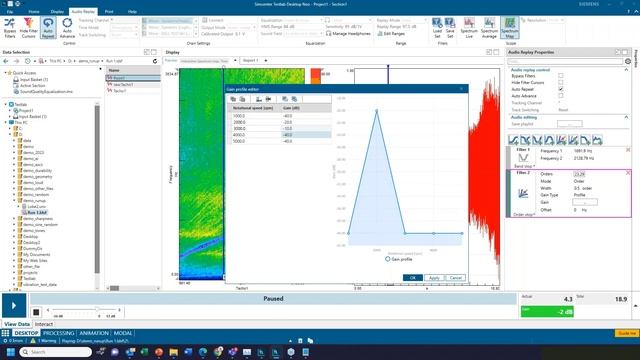The height and width of the screenshot is (360, 640).
Task: Click the Filter 2 Order stop icon
Action: (523, 193)
